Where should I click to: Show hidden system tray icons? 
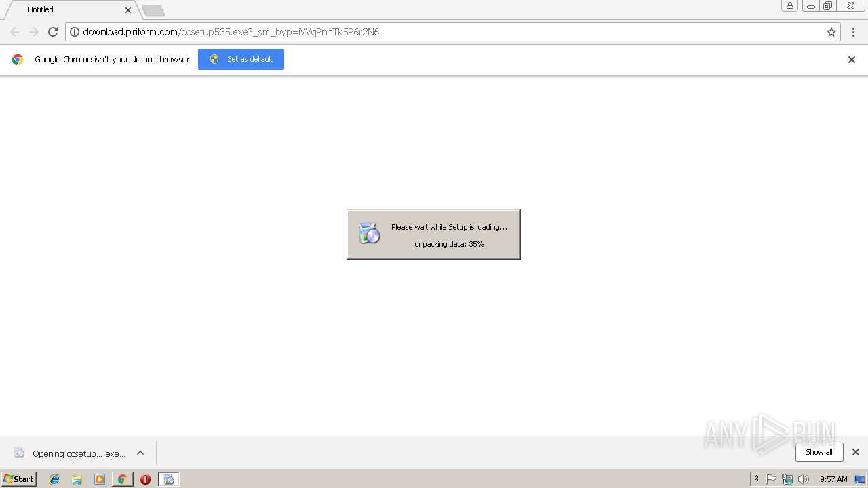point(757,479)
